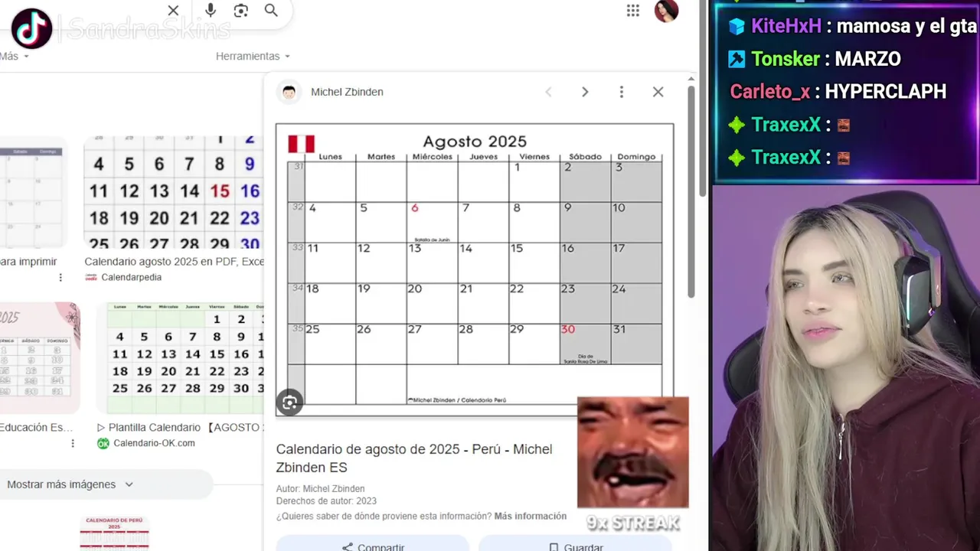Open three-dot menu under 'para imprimir' result
The image size is (980, 551).
(60, 278)
